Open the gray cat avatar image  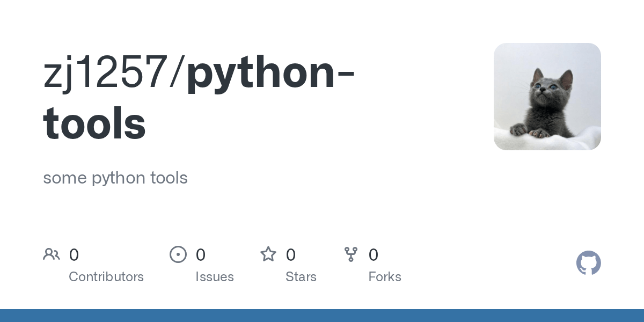(x=547, y=97)
